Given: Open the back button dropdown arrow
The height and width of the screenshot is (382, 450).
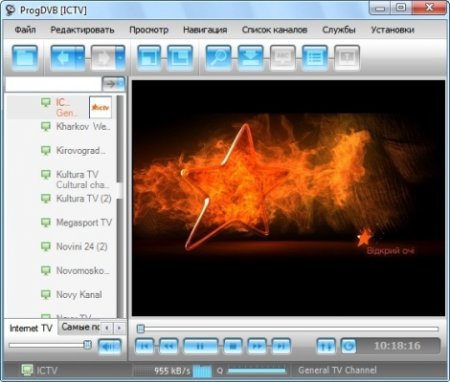Looking at the screenshot, I should coord(80,58).
